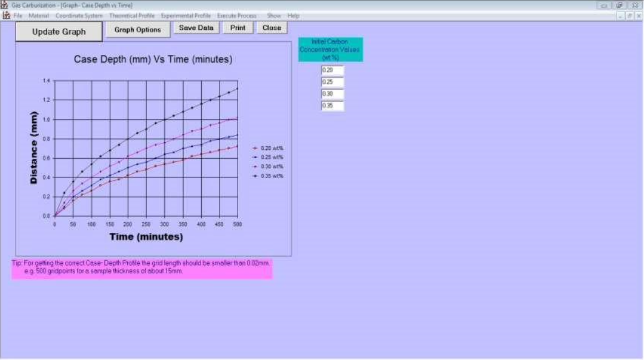Open the File menu
Image resolution: width=644 pixels, height=360 pixels.
coord(19,16)
